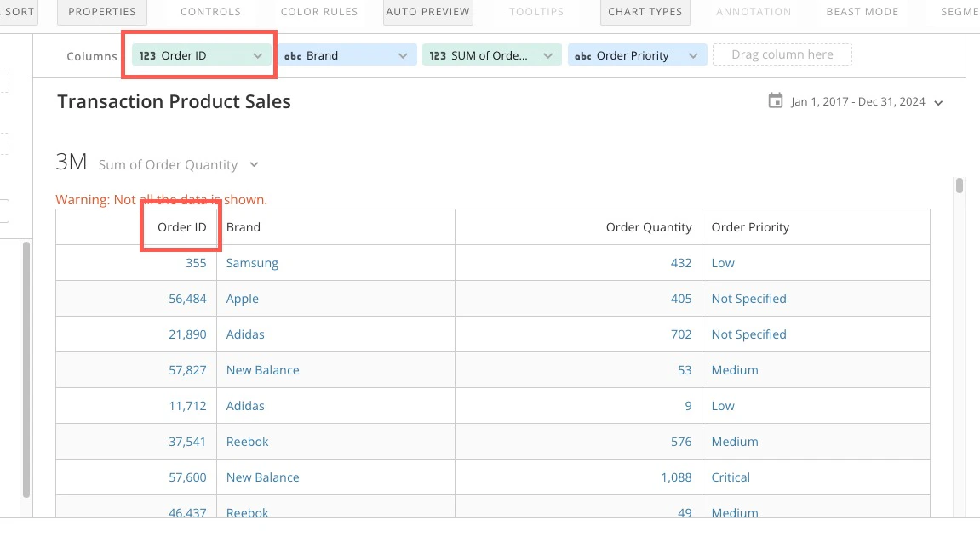Viewport: 980px width, 537px height.
Task: Open the Properties tab
Action: [x=102, y=12]
